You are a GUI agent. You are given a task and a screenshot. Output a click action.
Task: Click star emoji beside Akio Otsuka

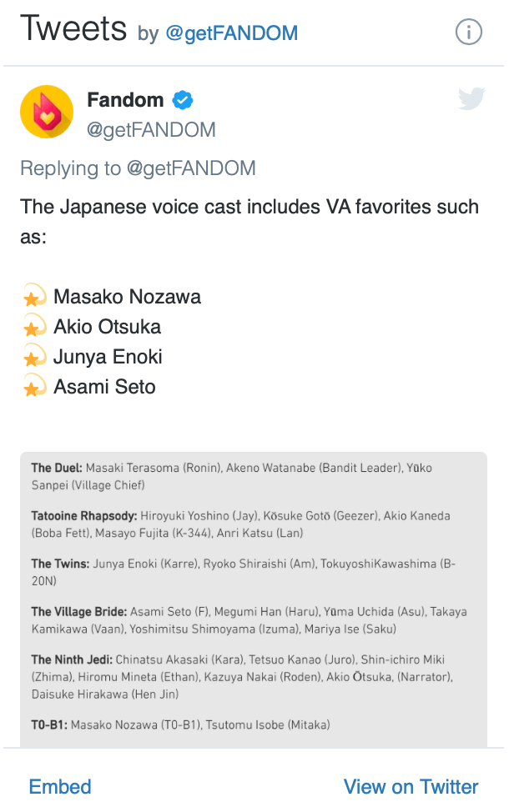pos(33,327)
